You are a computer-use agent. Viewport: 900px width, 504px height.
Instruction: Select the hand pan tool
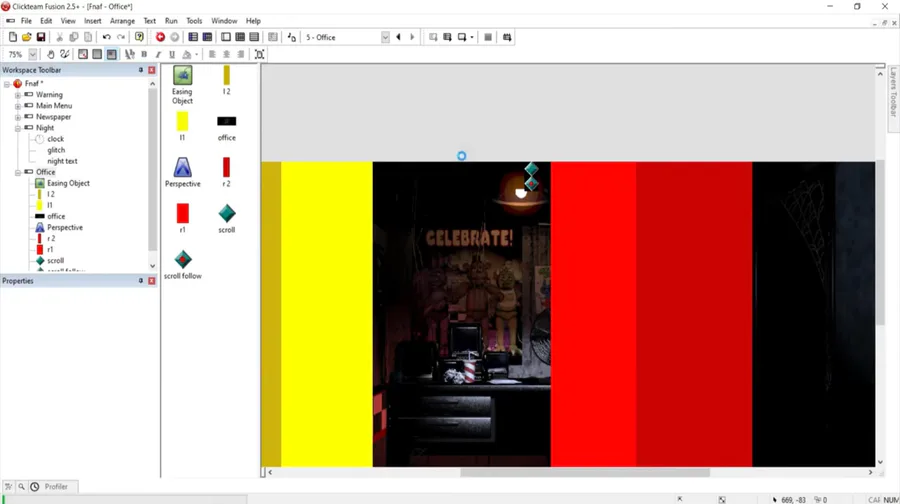tap(51, 55)
